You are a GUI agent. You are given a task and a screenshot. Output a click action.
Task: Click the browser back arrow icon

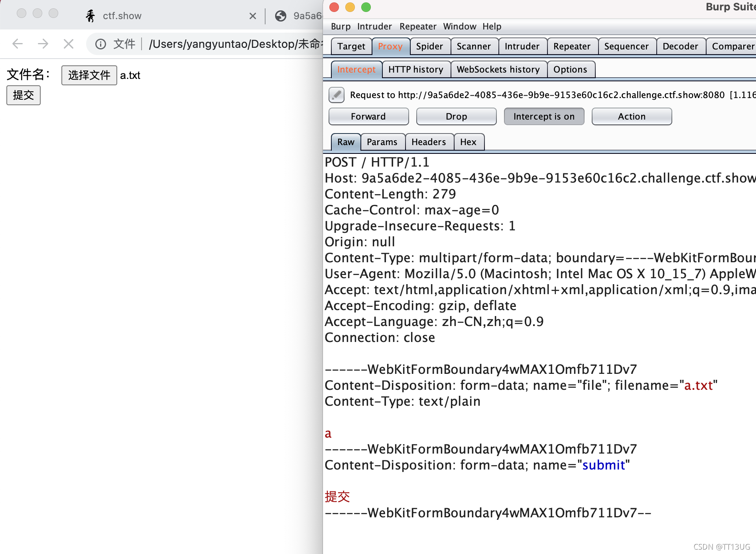pyautogui.click(x=18, y=44)
